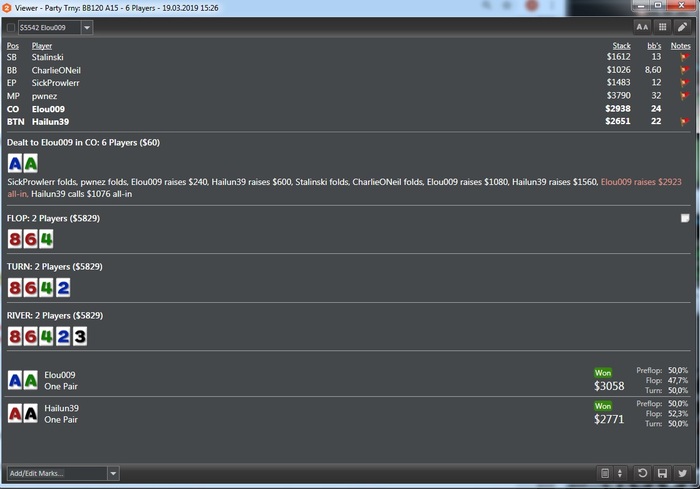Select player Hailun39 in BTN row
The height and width of the screenshot is (489, 700).
point(50,121)
